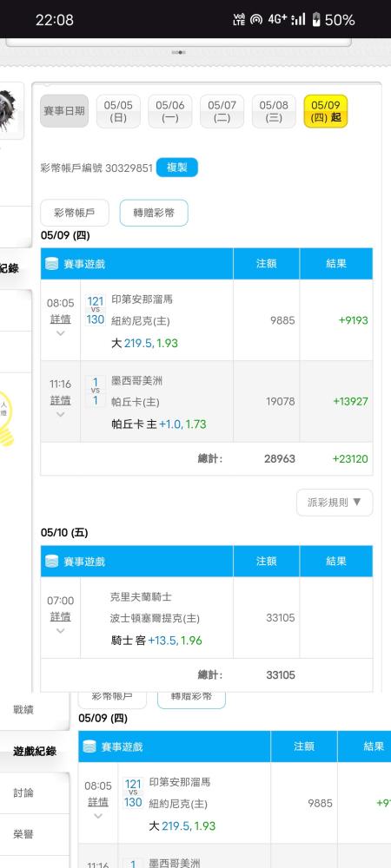Open 遊戲紀錄 in the side menu

click(35, 751)
